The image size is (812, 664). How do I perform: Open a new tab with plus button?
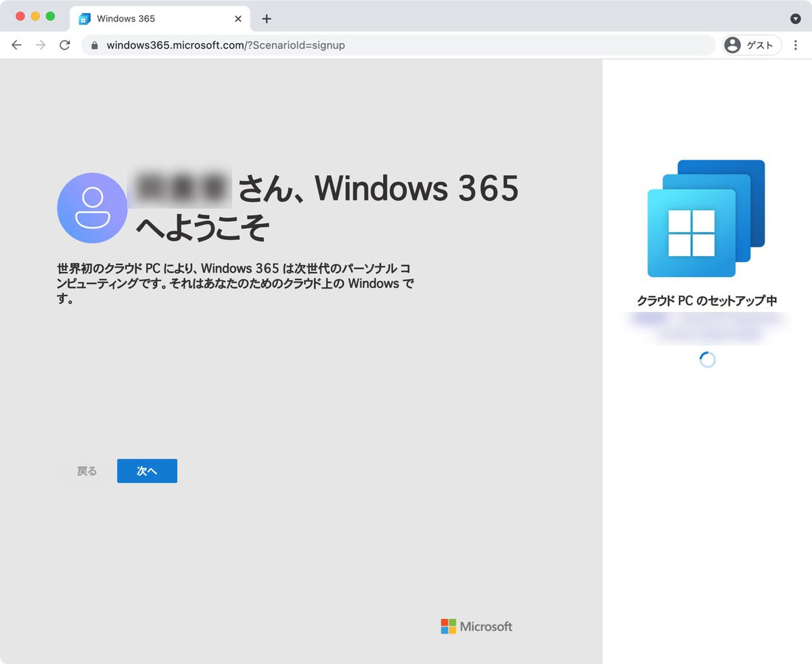pos(267,19)
